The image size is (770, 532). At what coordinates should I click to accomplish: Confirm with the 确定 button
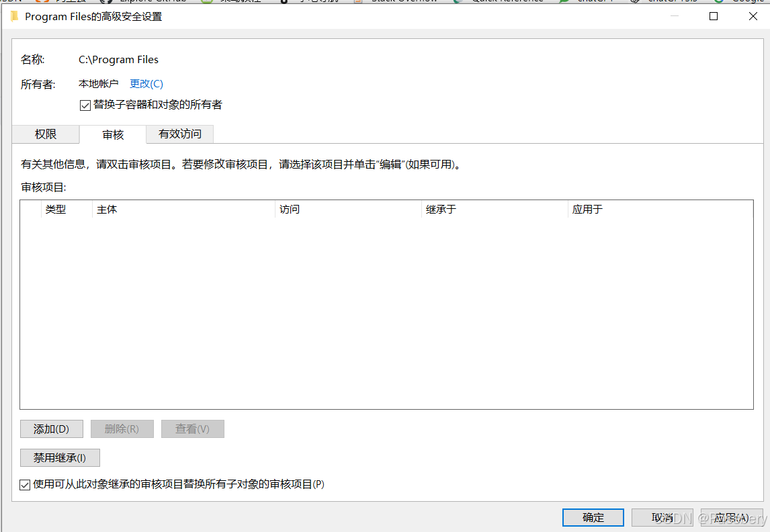[x=593, y=518]
